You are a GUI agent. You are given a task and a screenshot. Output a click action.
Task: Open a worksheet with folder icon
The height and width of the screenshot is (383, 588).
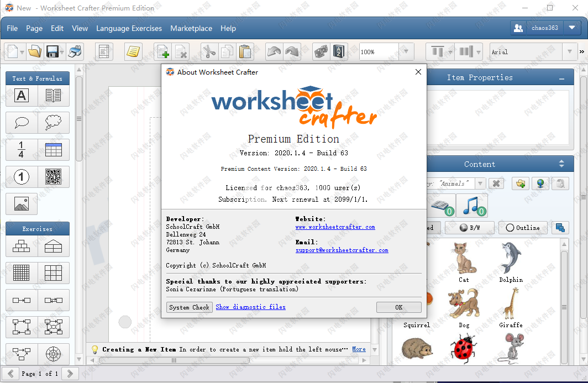(x=35, y=51)
